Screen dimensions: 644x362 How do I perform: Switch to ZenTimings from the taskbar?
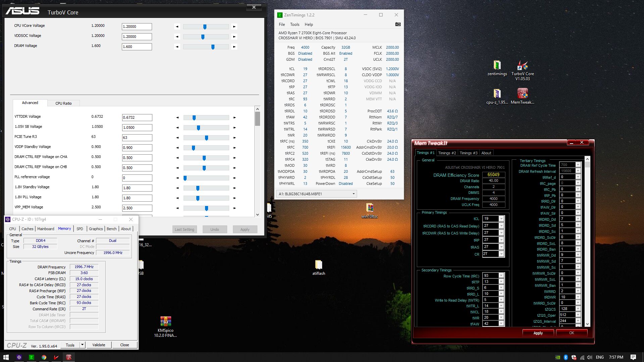tap(31, 357)
